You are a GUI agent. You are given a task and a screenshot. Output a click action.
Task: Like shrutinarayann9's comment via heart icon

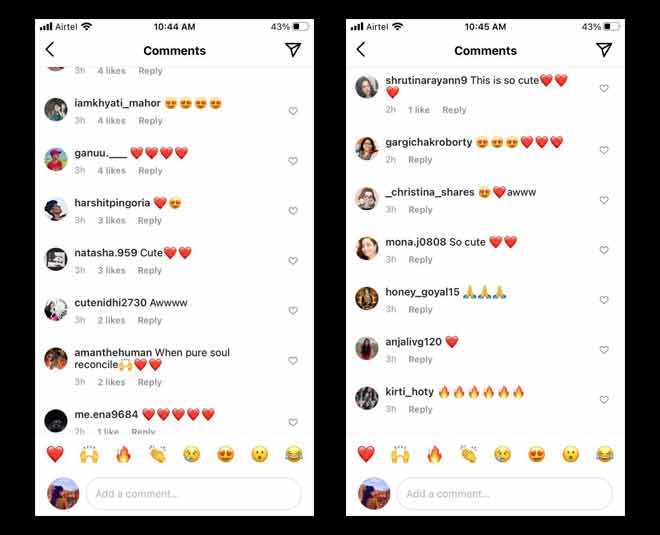point(604,88)
